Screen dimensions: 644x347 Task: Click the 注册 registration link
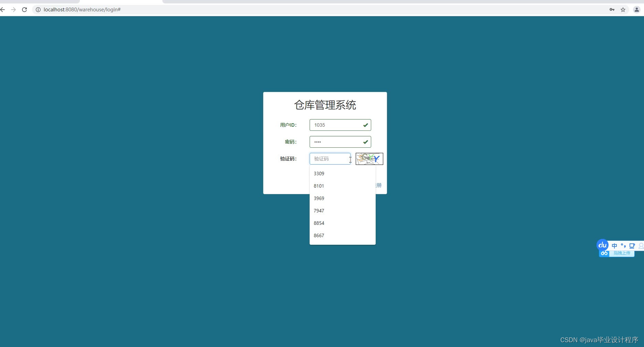coord(378,185)
